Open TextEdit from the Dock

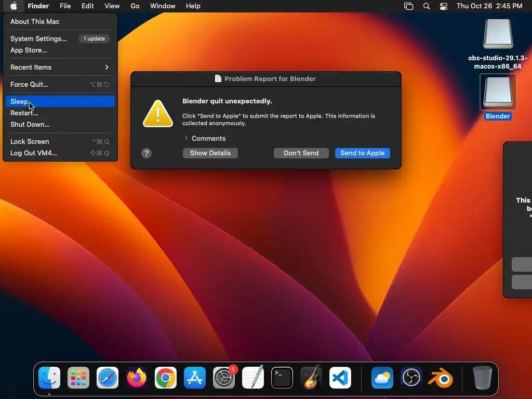[253, 378]
